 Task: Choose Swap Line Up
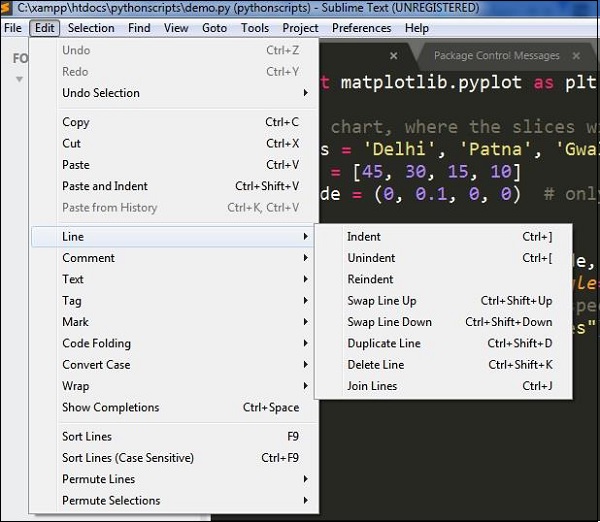pos(444,301)
